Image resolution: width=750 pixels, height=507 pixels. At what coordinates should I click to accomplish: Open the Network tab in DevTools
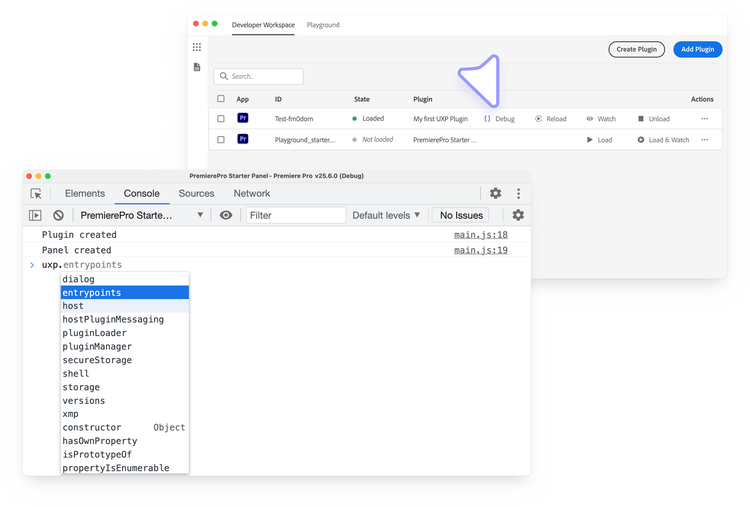pyautogui.click(x=252, y=193)
